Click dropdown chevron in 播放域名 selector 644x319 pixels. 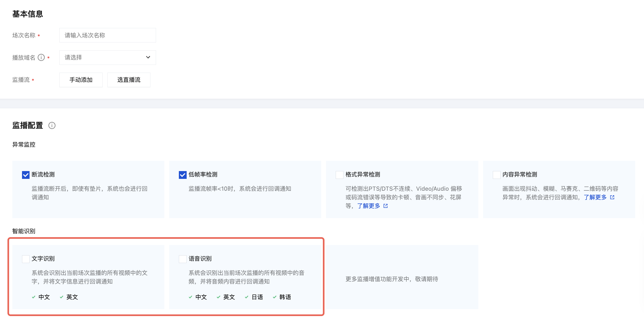[x=148, y=57]
